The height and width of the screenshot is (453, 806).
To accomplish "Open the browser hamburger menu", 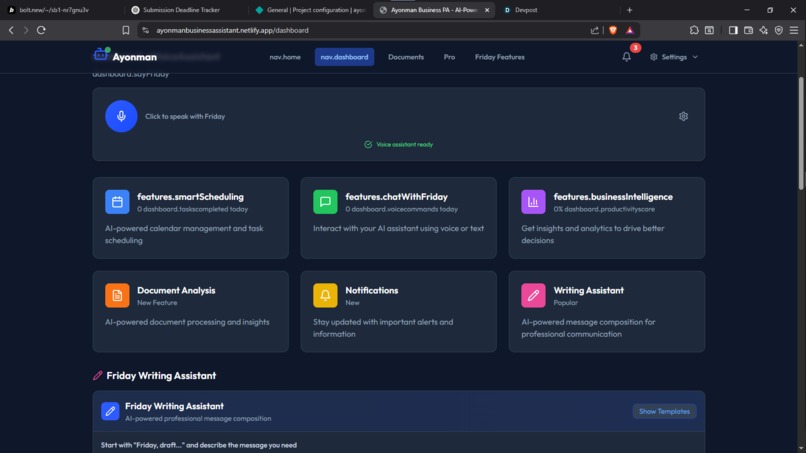I will pos(794,30).
